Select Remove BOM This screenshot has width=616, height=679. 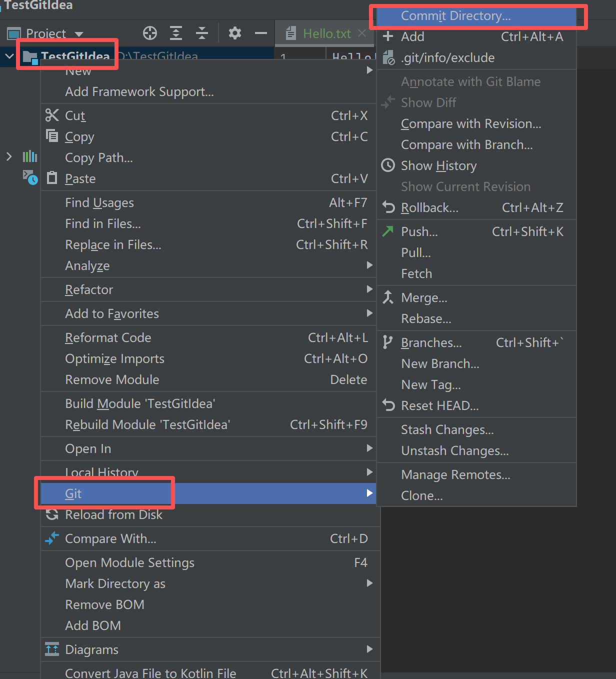[x=210, y=604]
